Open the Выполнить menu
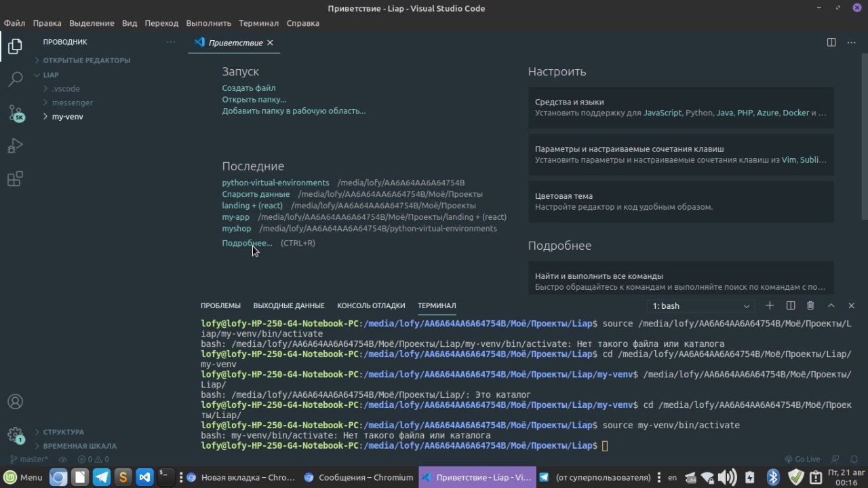868x488 pixels. coord(210,22)
